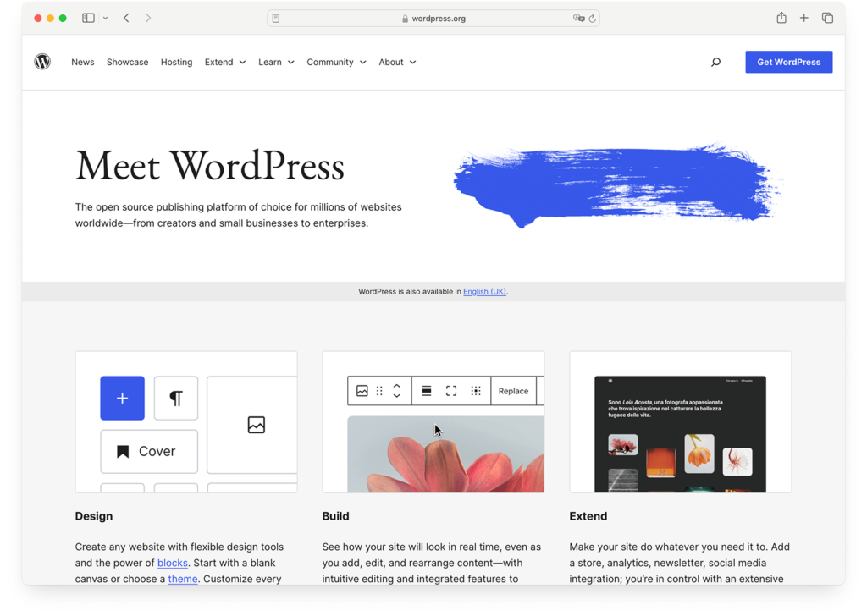Go back with the Safari back arrow
Screen dimensions: 867x616
[126, 18]
